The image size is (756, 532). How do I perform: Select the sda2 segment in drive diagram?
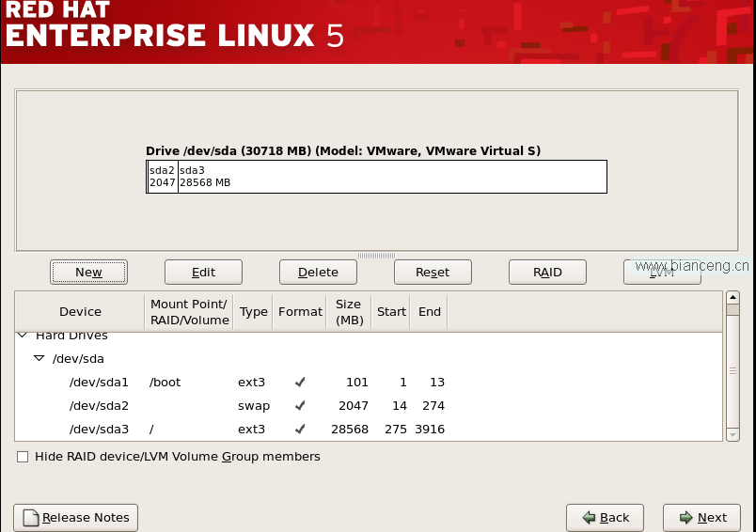163,177
